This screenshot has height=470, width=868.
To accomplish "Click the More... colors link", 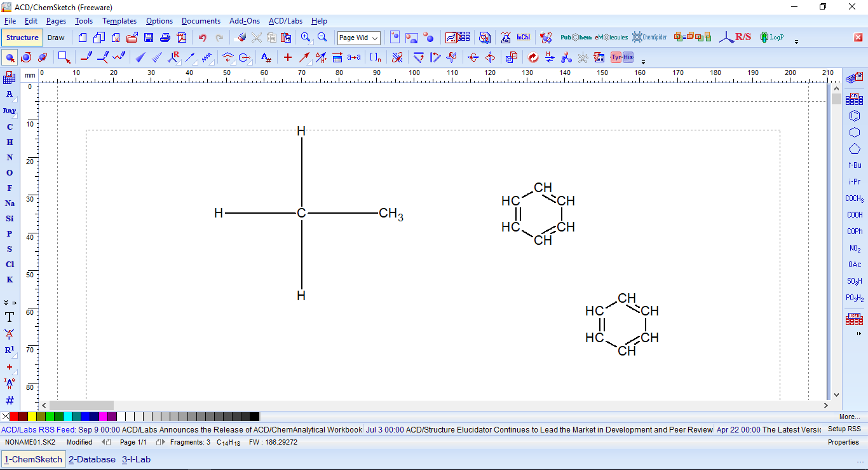I will pos(849,417).
